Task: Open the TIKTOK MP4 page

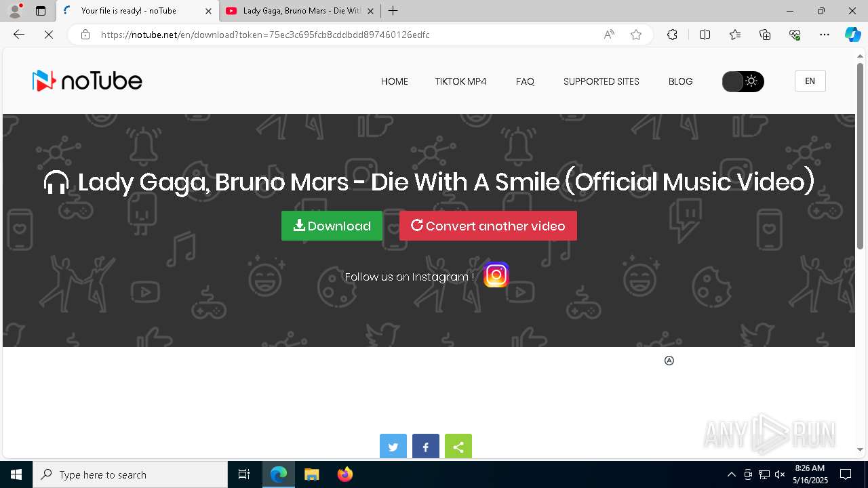Action: pyautogui.click(x=461, y=81)
